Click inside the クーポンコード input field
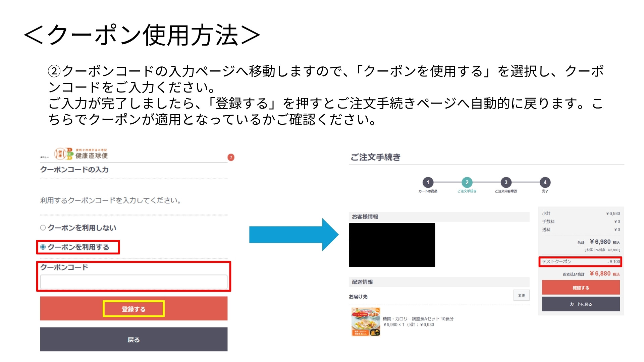 [x=134, y=282]
